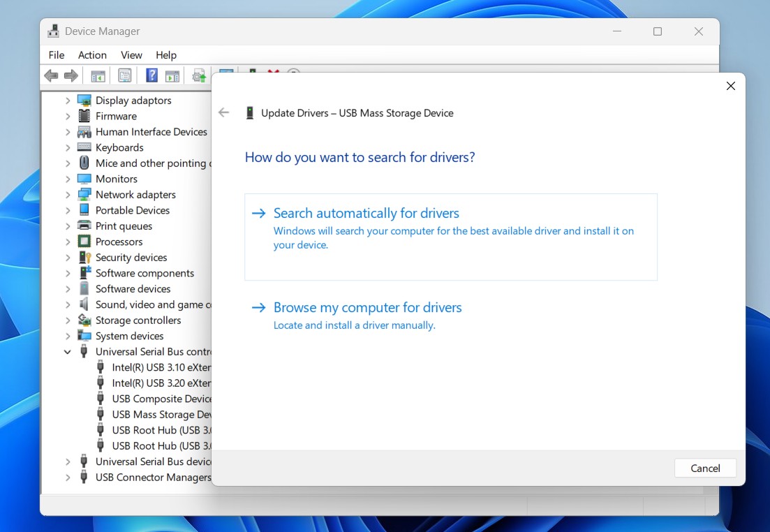Select the Software devices icon
770x532 pixels.
(x=84, y=288)
